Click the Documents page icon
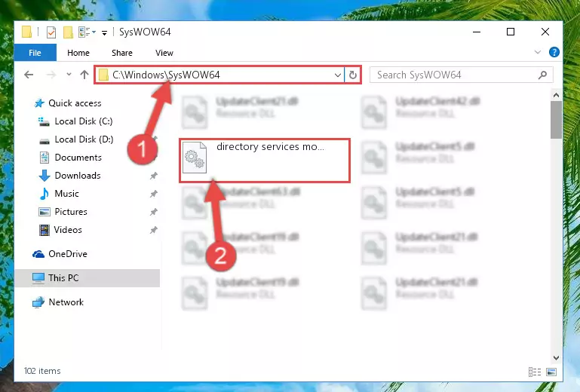Screen dimensions: 580x392 (x=44, y=158)
